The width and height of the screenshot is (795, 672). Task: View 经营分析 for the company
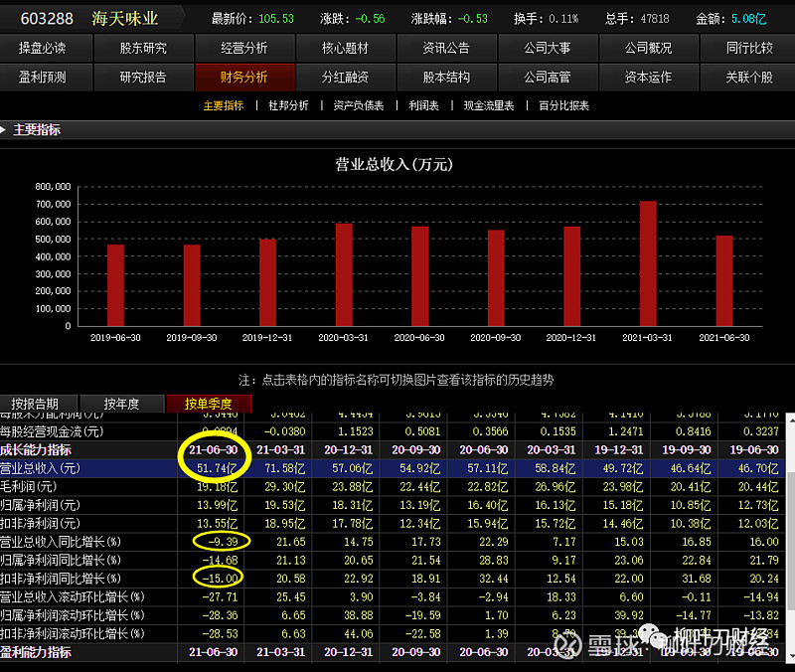(245, 47)
